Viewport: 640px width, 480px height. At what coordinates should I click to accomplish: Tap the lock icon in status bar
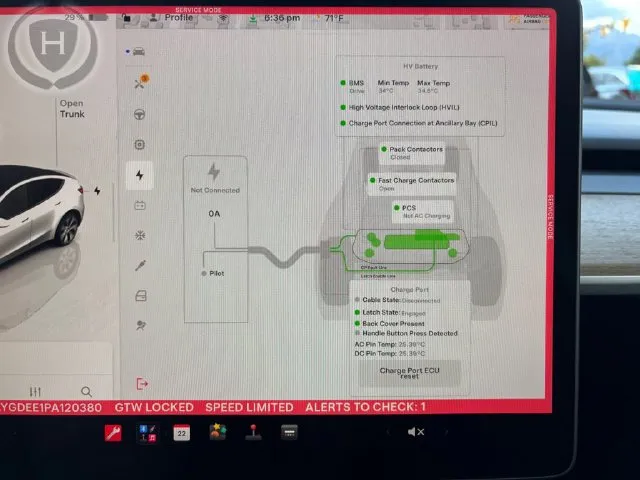[x=126, y=18]
